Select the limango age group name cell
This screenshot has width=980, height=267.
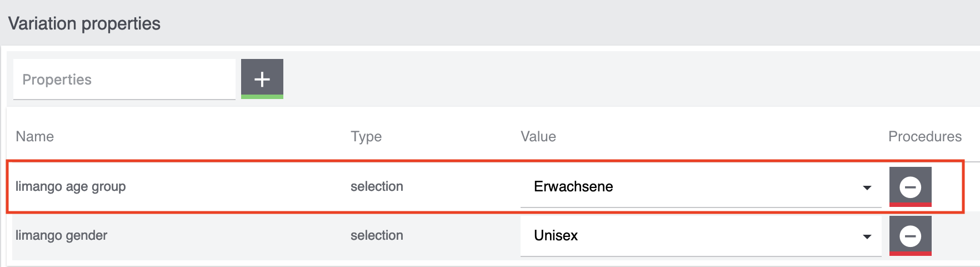tap(71, 186)
